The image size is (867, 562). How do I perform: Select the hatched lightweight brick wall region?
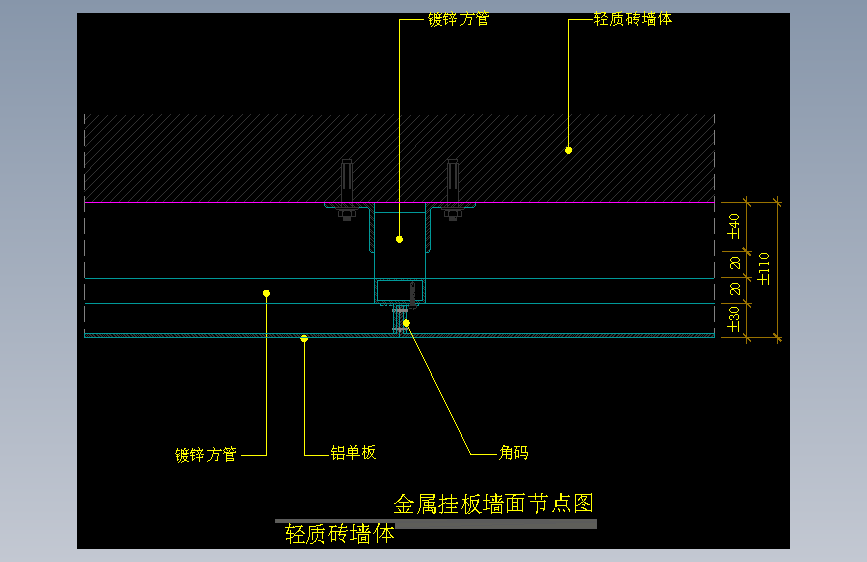click(399, 158)
